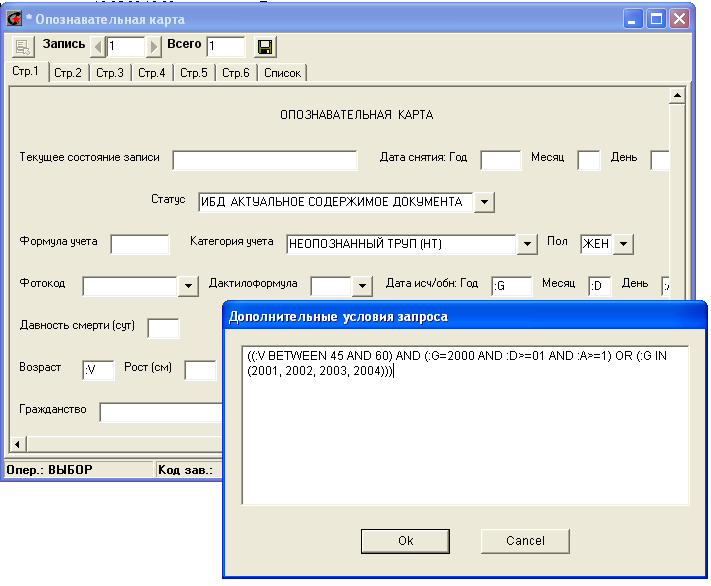
Task: Click the Гражданство input field
Action: point(161,412)
